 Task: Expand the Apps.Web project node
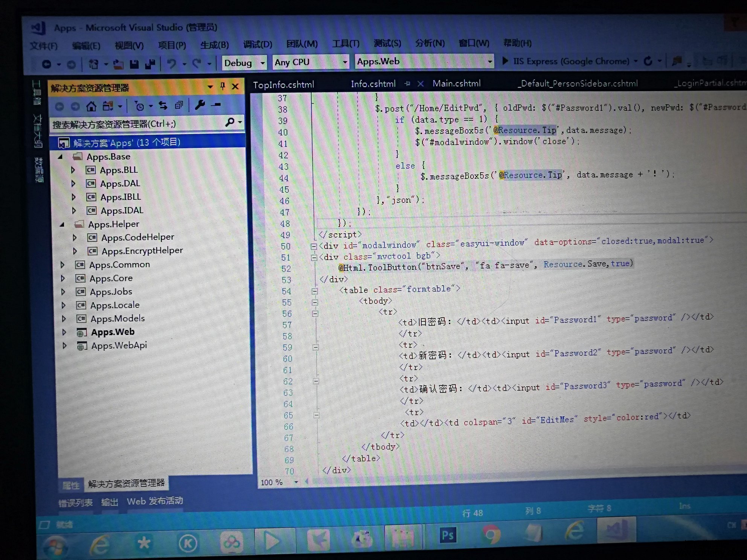(x=64, y=332)
